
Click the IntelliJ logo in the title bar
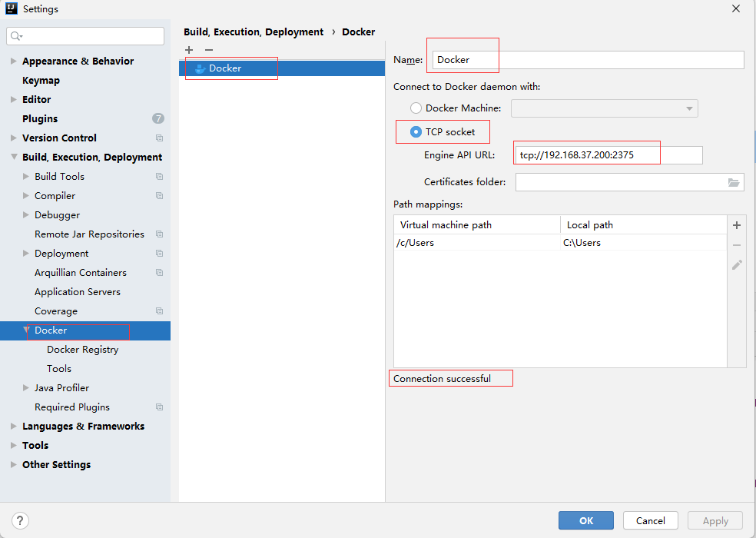tap(12, 8)
